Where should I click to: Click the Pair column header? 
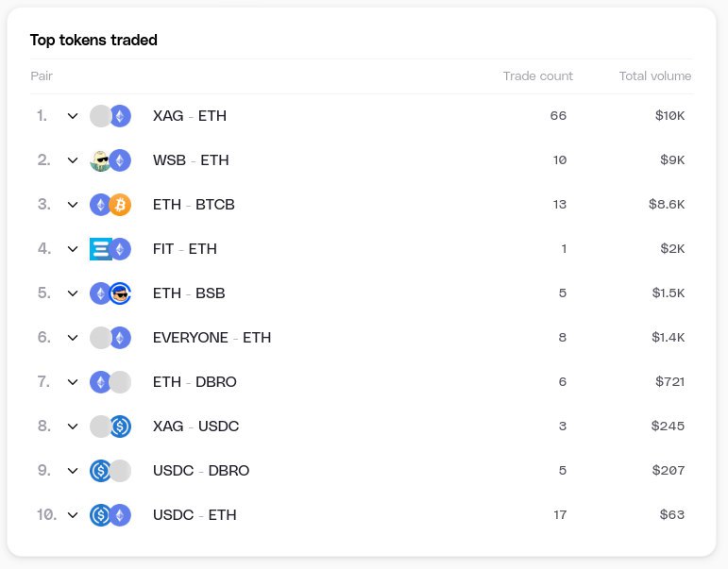42,76
